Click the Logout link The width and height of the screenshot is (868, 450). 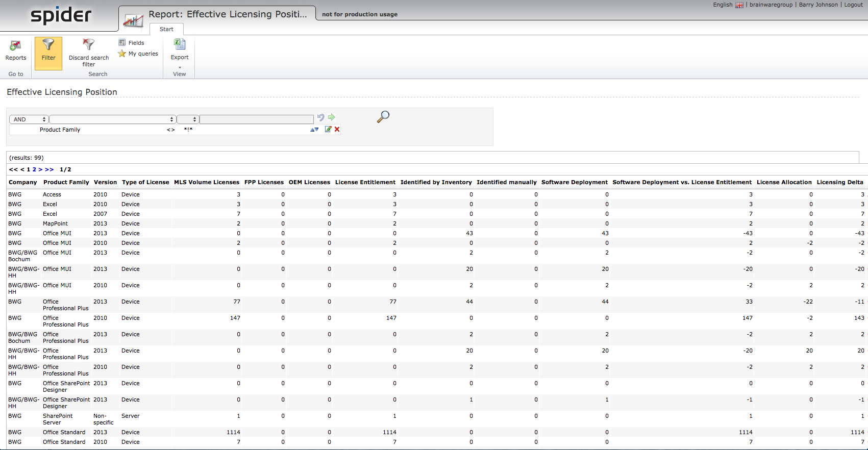[853, 5]
